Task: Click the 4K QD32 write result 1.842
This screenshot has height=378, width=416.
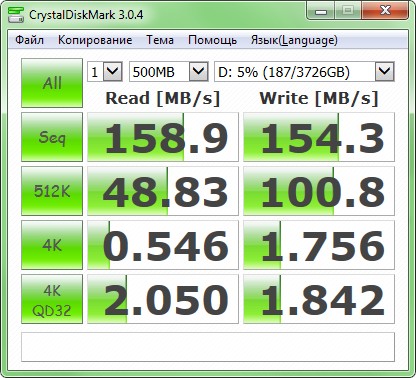Action: (x=319, y=299)
